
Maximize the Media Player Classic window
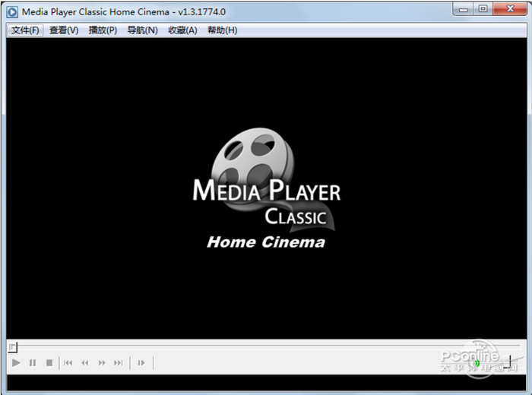[483, 9]
